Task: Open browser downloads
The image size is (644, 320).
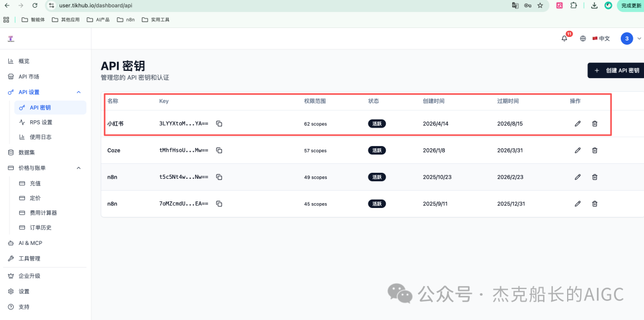Action: point(594,5)
